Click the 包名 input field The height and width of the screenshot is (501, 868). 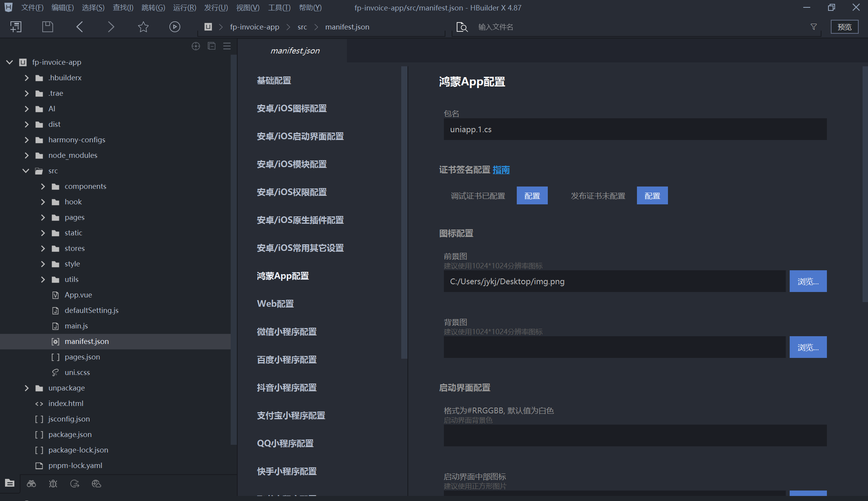[x=635, y=129]
